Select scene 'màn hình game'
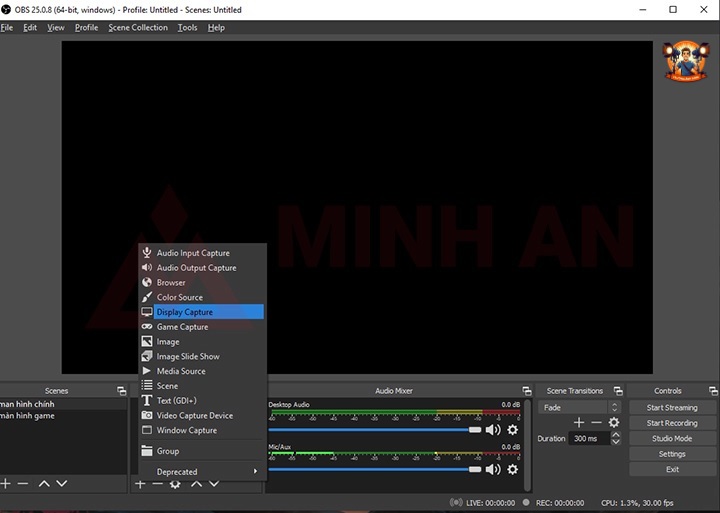 [63, 416]
